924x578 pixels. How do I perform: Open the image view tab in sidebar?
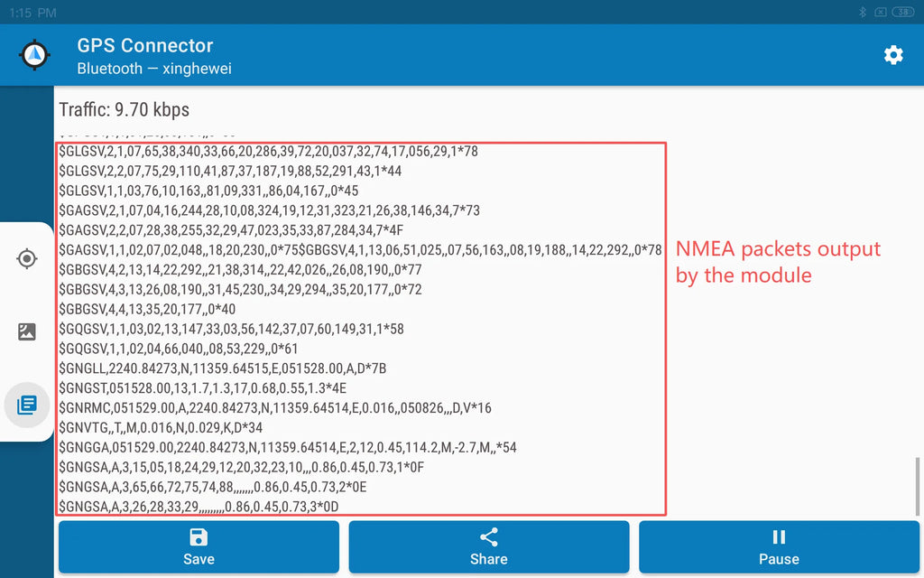[x=27, y=331]
